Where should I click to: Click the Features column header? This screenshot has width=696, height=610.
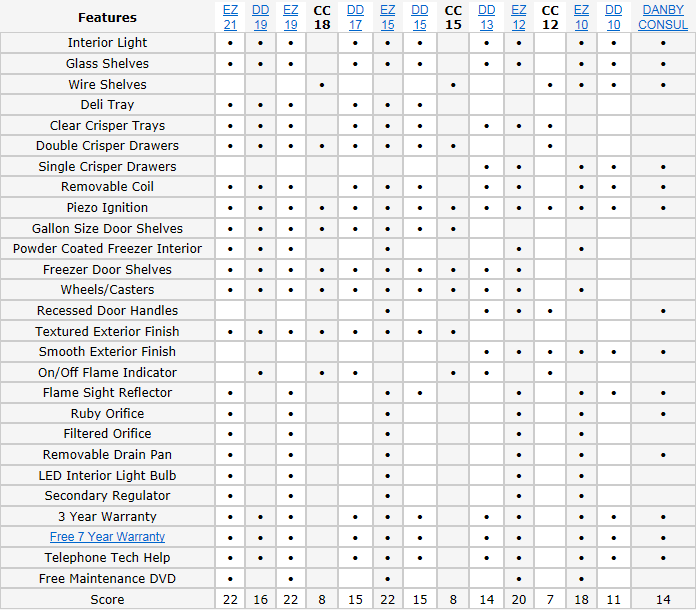[x=107, y=17]
